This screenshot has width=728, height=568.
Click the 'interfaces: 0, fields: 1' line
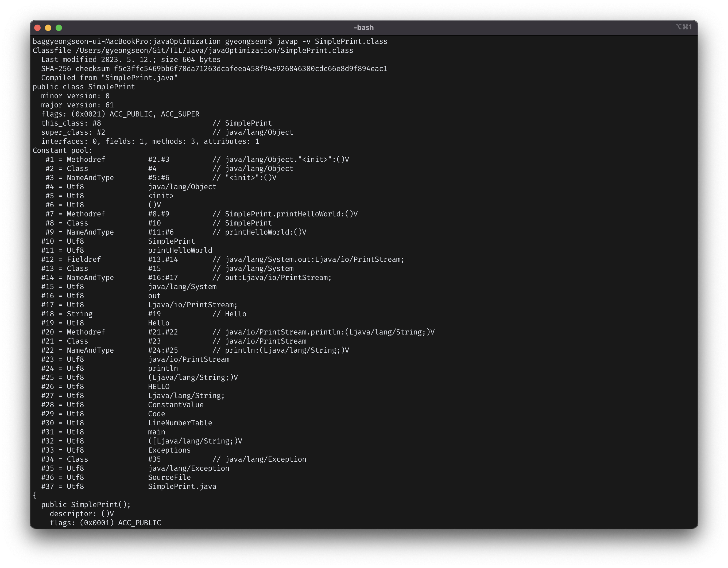pyautogui.click(x=150, y=141)
